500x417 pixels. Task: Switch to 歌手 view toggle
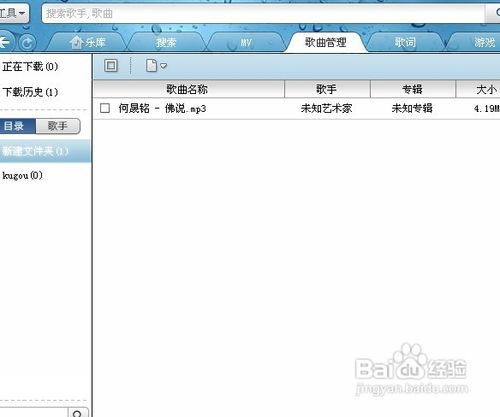tap(58, 126)
